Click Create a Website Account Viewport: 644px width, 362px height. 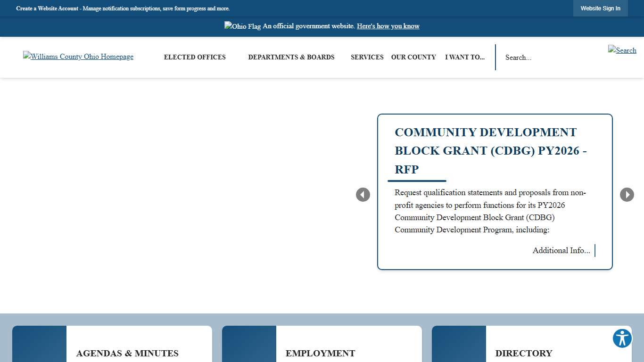pos(47,8)
